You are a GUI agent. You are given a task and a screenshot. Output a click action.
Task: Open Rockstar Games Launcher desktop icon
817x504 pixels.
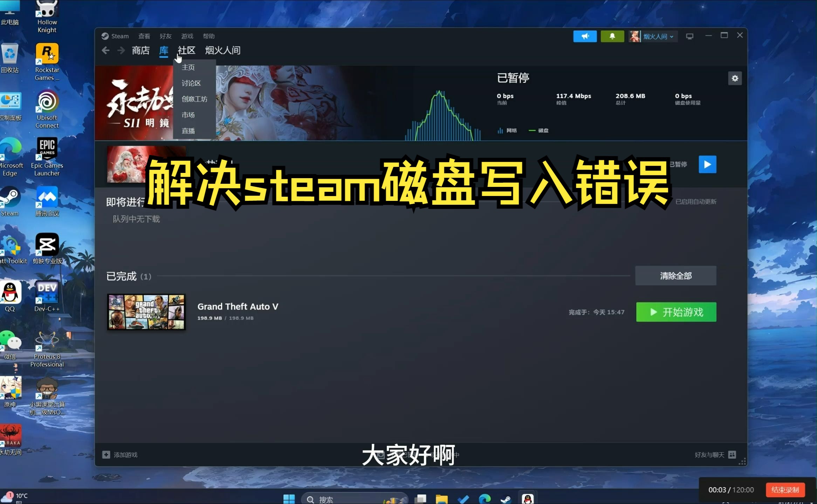pos(47,62)
